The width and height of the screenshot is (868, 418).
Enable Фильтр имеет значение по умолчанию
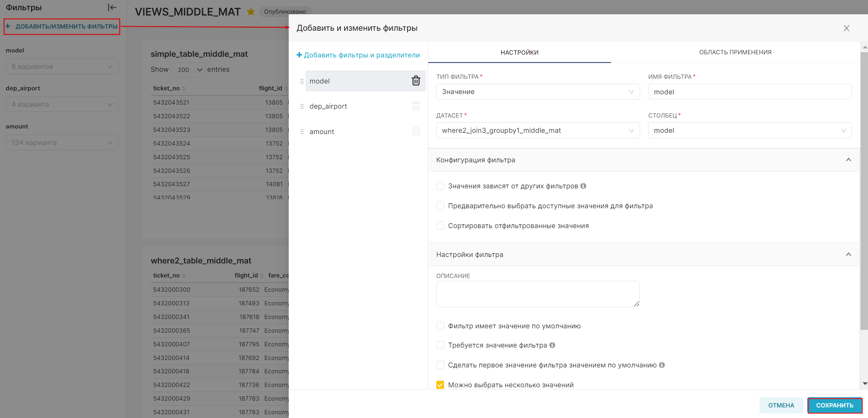coord(440,326)
